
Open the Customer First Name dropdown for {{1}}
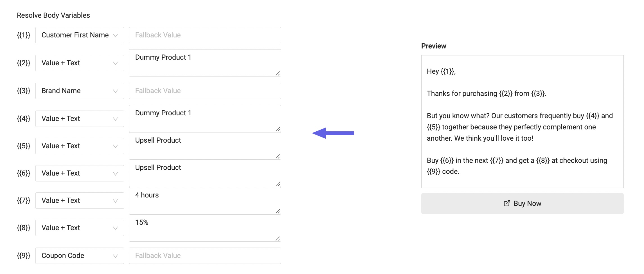coord(80,35)
